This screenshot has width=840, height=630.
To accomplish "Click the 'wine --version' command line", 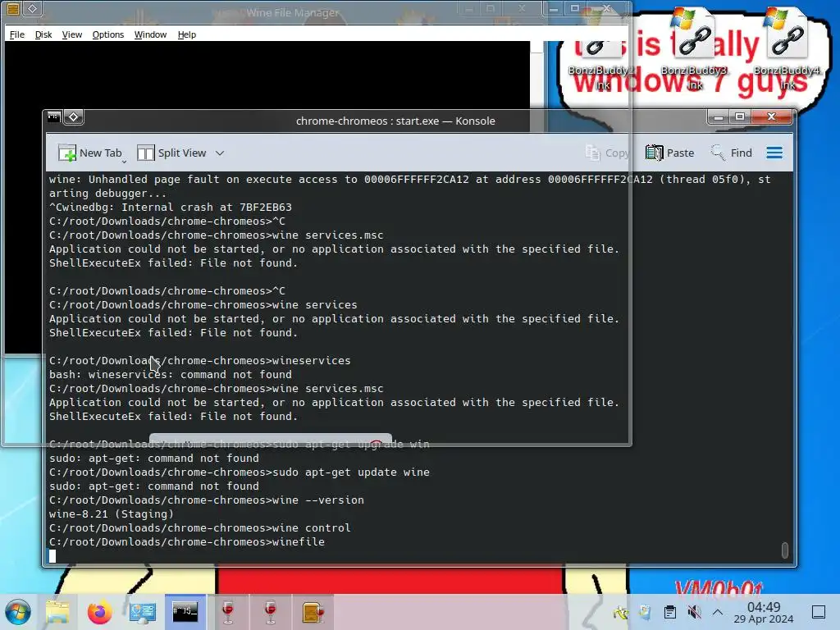I will [x=206, y=500].
